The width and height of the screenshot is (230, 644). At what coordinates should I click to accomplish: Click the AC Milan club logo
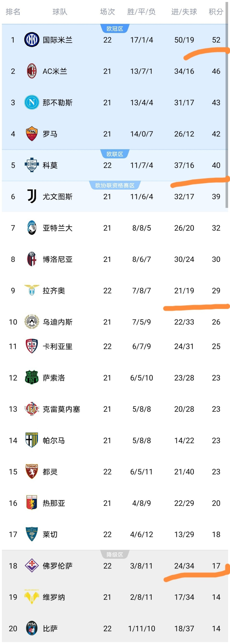[x=32, y=71]
